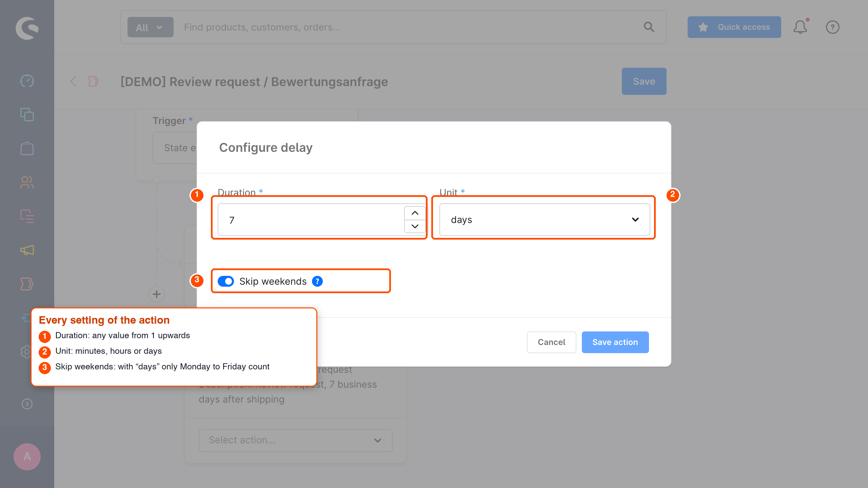Image resolution: width=868 pixels, height=488 pixels.
Task: Open the Marketing megaphone icon in sidebar
Action: click(27, 250)
